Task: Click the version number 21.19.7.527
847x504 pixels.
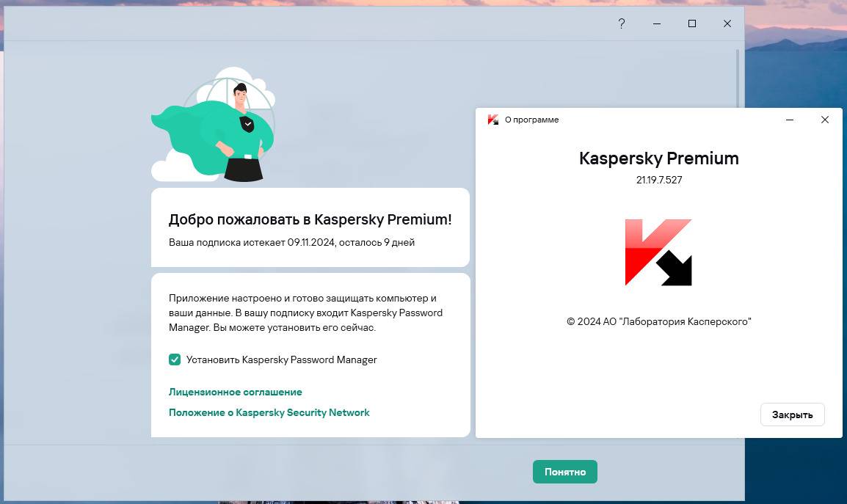Action: coord(659,180)
